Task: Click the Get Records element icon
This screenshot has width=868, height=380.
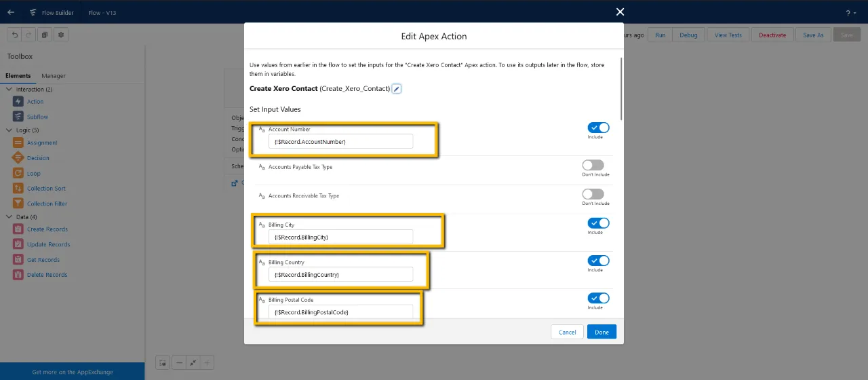Action: tap(18, 260)
